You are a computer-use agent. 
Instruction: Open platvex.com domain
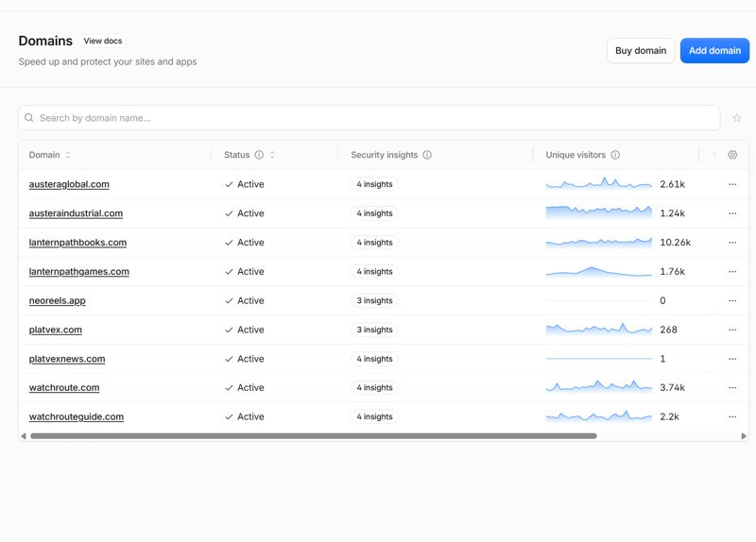(56, 330)
